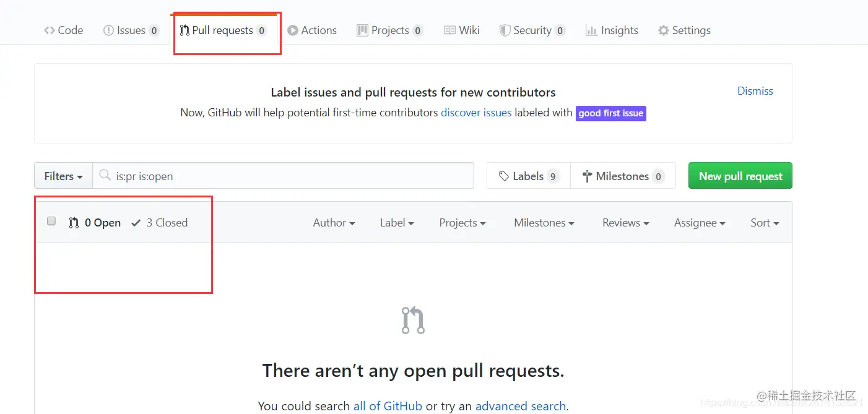Click the search magnifier icon

(105, 176)
